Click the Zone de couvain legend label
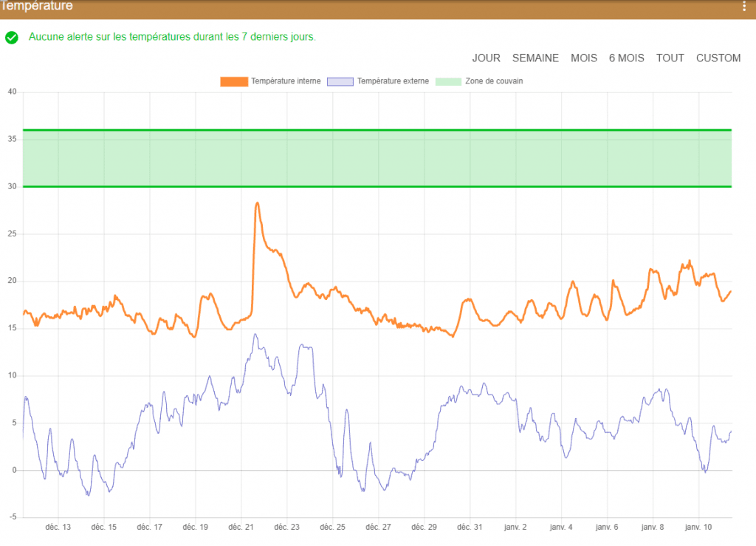 coord(494,81)
